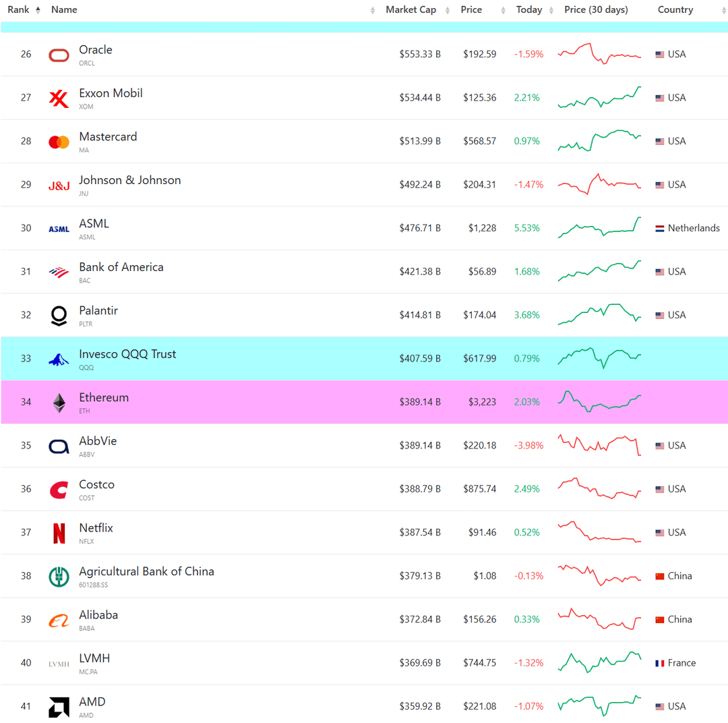728x723 pixels.
Task: Click the Netflix N logo
Action: pos(59,533)
